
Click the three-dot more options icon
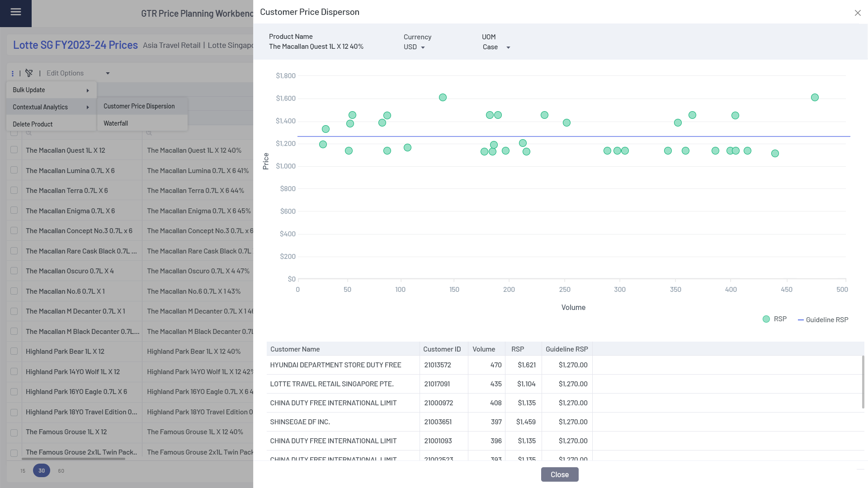tap(13, 73)
